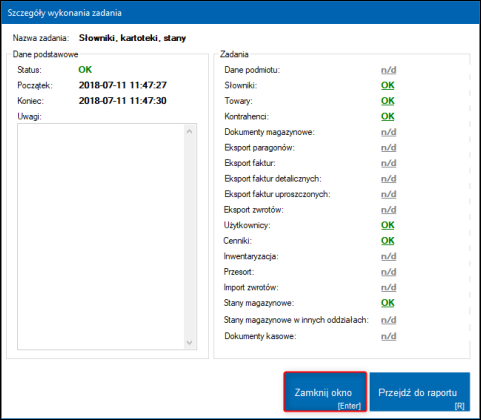Focus the Uwagi remarks text area

pos(101,237)
